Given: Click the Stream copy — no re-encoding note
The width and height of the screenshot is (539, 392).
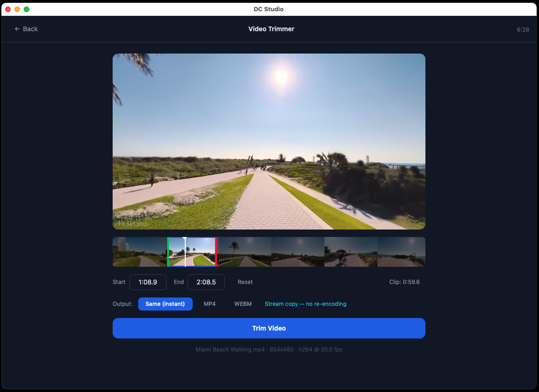Looking at the screenshot, I should point(305,304).
